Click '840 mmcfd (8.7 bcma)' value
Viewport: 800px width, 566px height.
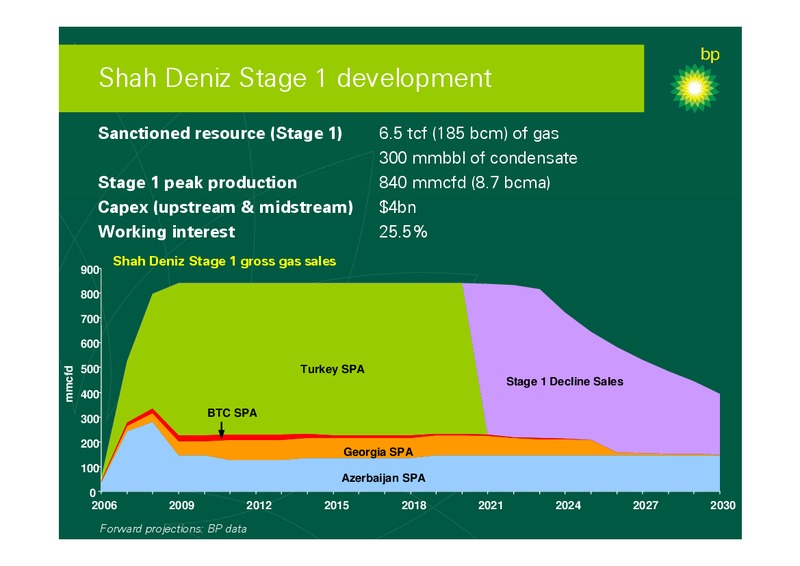point(464,183)
